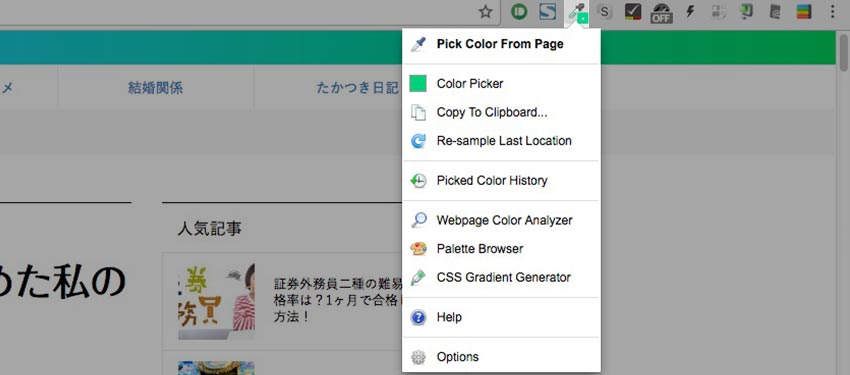Click the green pen icon for CSS Gradient
The image size is (850, 375).
click(x=418, y=277)
